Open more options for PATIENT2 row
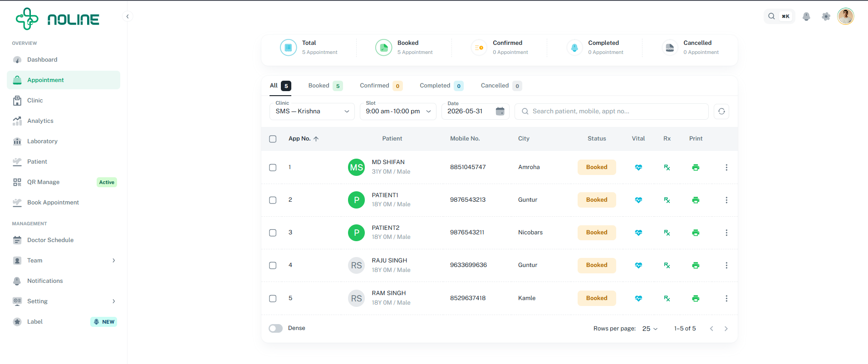 (x=726, y=233)
